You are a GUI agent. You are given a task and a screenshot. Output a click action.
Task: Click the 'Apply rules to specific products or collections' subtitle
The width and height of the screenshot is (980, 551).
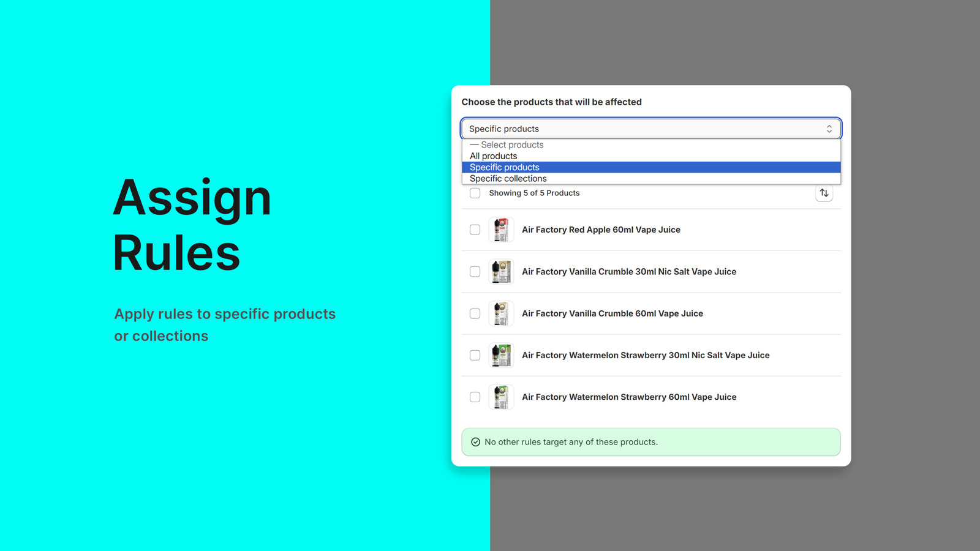point(225,325)
